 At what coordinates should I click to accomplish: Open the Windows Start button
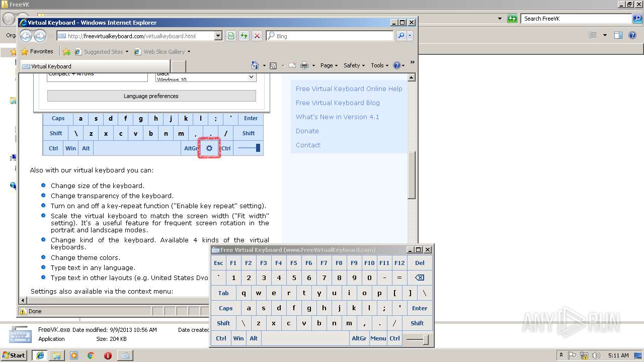14,355
